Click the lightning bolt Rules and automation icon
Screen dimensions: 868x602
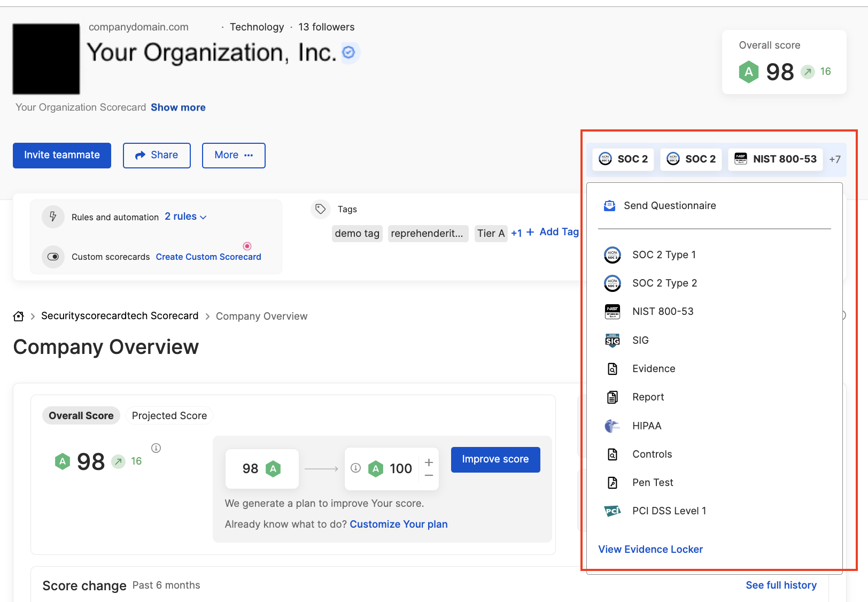tap(53, 217)
